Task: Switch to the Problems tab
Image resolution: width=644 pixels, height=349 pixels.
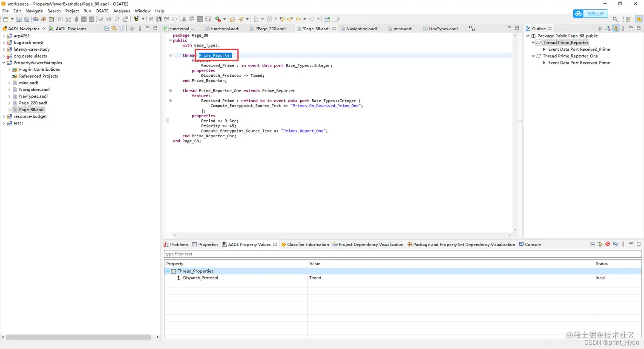Action: 176,244
